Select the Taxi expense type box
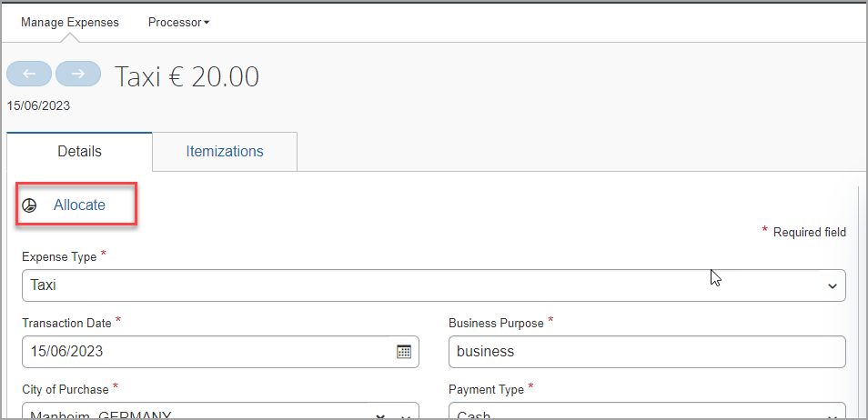This screenshot has height=420, width=868. [x=434, y=285]
